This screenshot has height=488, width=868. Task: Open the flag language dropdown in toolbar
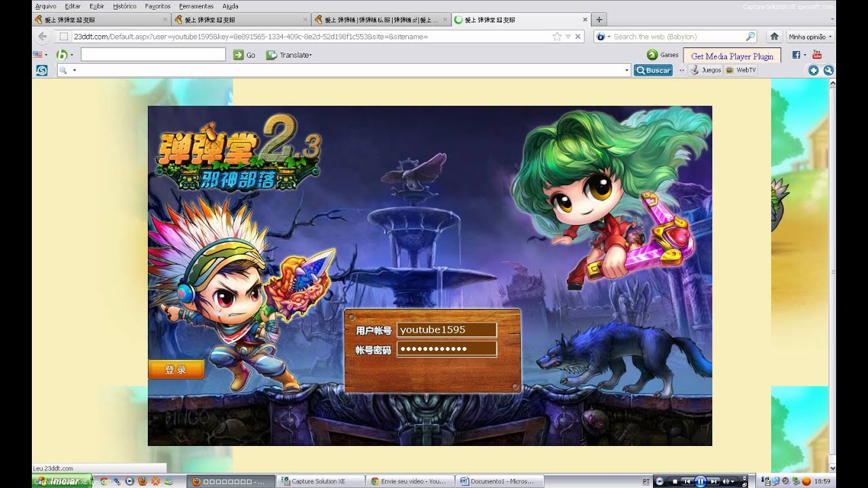coord(40,54)
